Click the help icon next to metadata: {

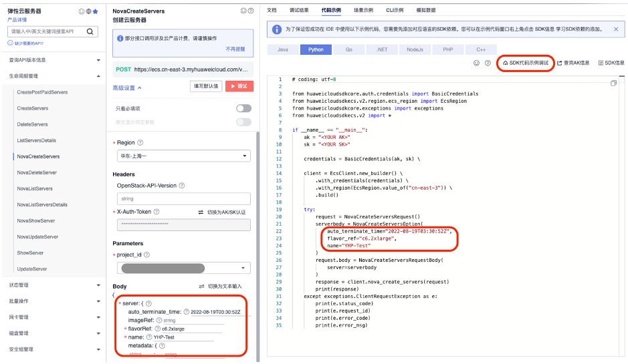tap(162, 345)
